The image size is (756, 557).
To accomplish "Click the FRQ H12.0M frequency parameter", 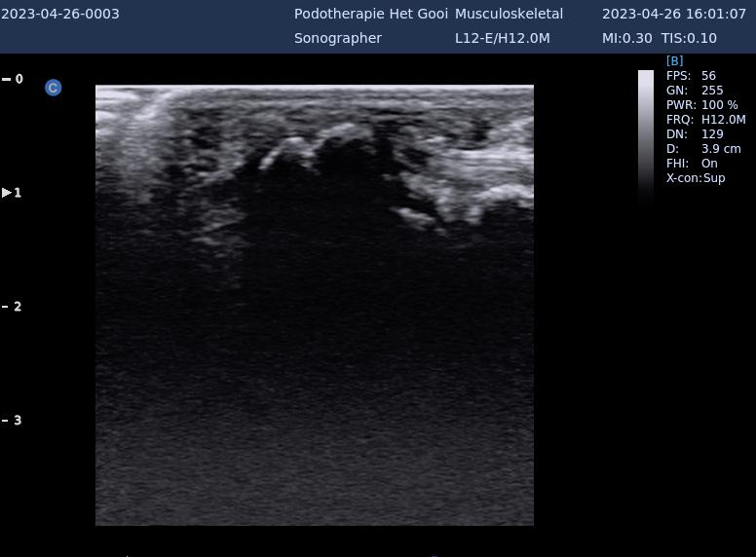I will pyautogui.click(x=703, y=120).
